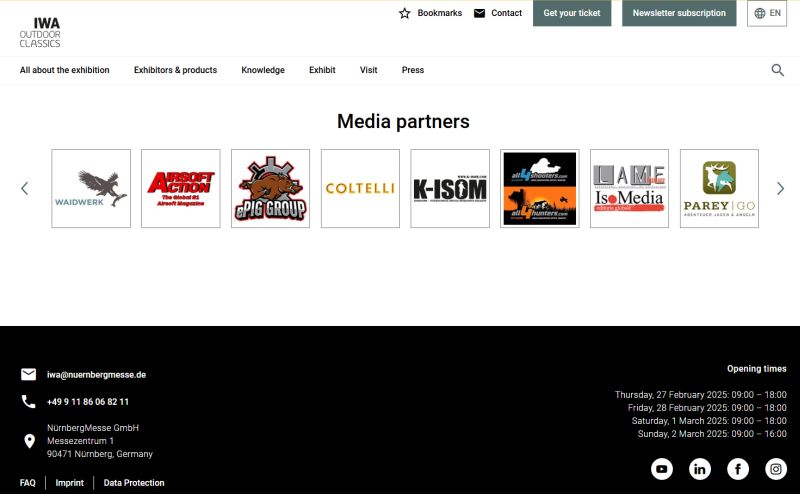800x494 pixels.
Task: Open the YouTube social icon
Action: (x=662, y=469)
